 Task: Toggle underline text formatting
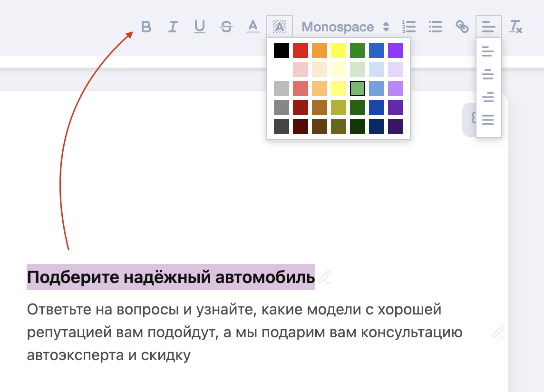click(200, 27)
